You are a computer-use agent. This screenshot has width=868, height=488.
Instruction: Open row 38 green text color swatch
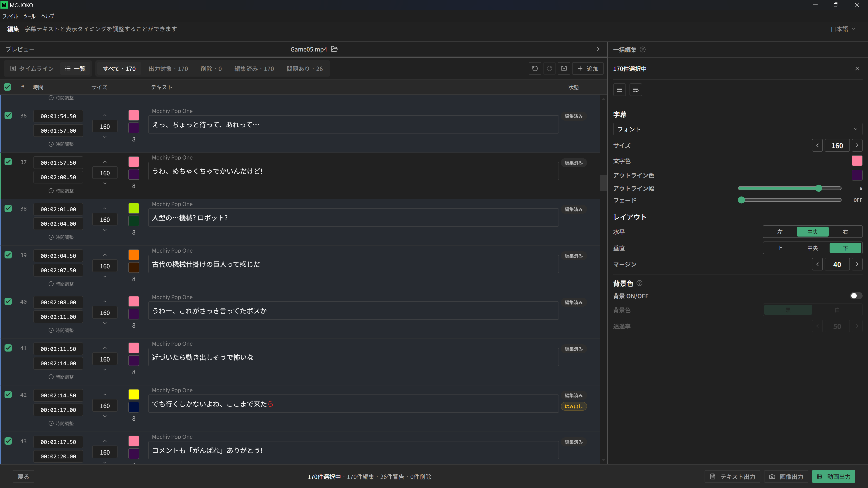pos(134,208)
